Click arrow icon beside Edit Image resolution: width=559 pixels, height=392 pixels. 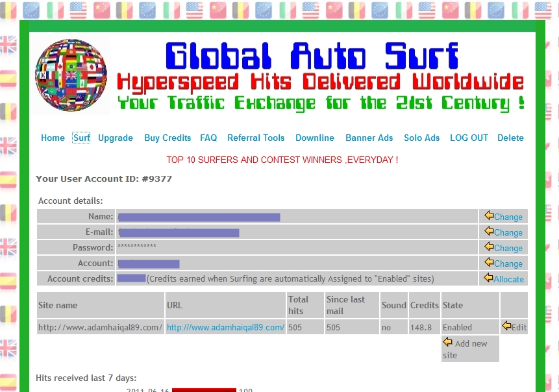506,325
